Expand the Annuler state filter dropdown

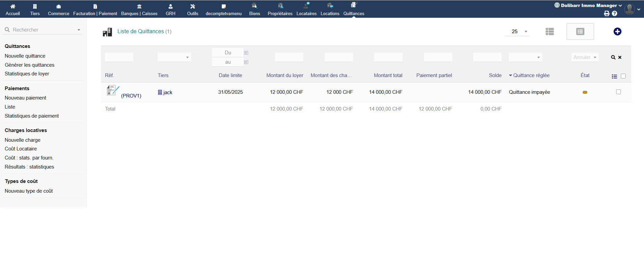(x=585, y=57)
